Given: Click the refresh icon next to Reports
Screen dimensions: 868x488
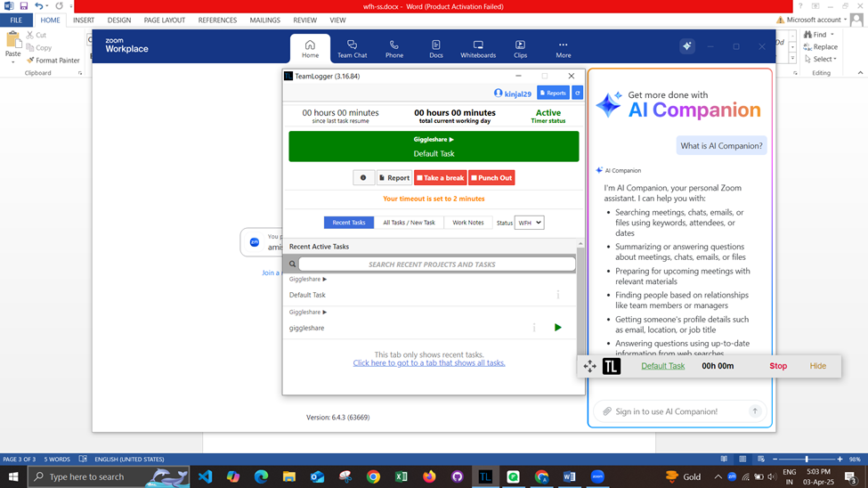Looking at the screenshot, I should 577,93.
